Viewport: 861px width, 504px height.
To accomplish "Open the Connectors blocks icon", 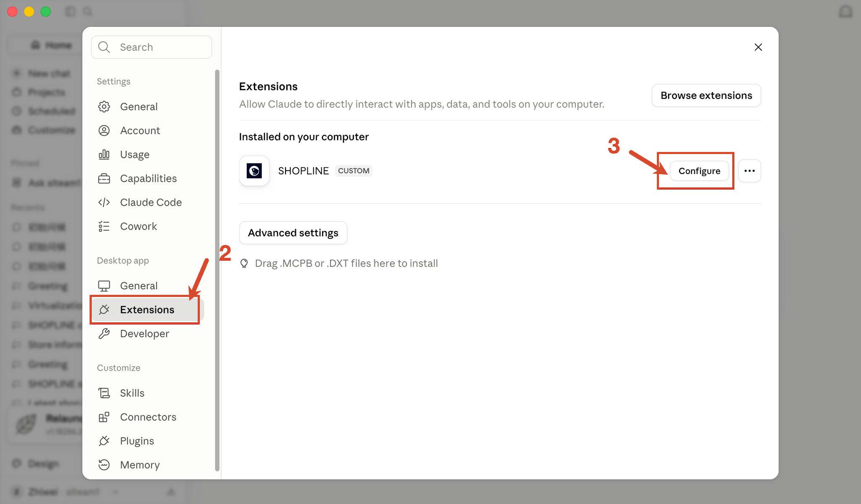I will [x=104, y=417].
